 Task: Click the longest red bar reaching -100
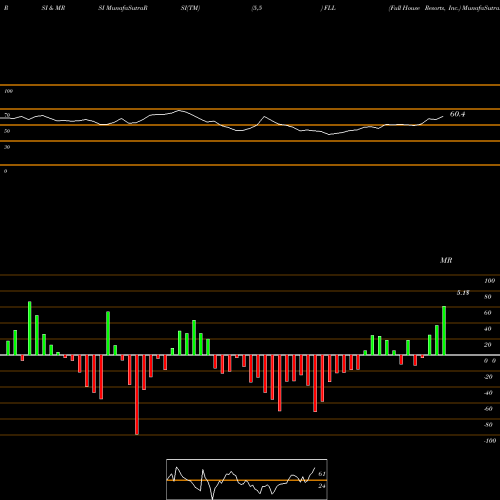coord(137,395)
